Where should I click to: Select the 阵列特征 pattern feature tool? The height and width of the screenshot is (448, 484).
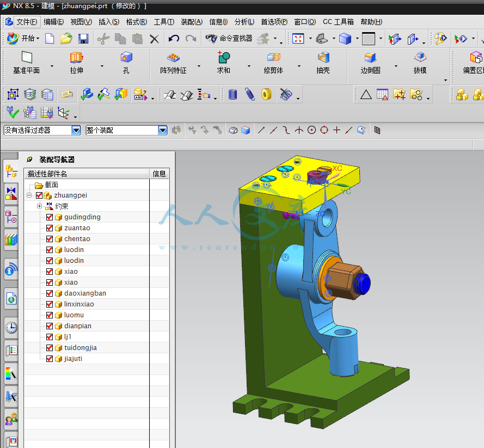point(173,63)
